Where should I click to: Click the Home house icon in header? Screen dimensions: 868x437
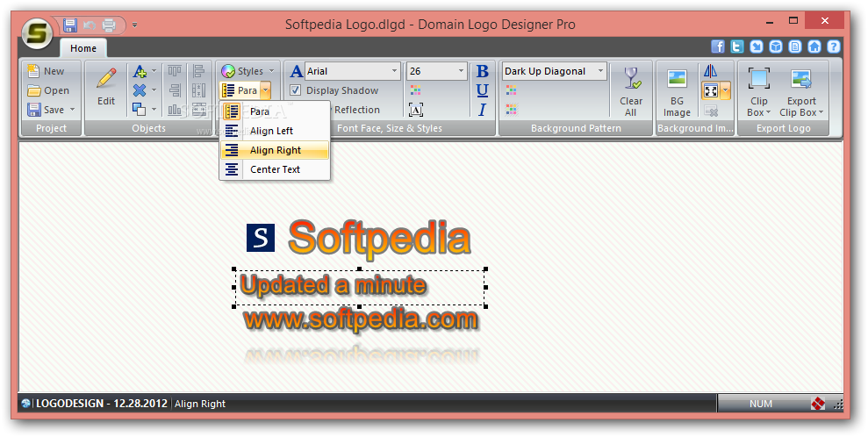point(814,47)
